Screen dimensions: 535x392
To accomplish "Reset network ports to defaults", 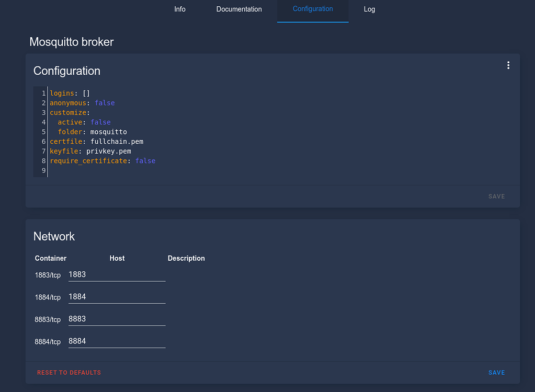I will pos(69,373).
